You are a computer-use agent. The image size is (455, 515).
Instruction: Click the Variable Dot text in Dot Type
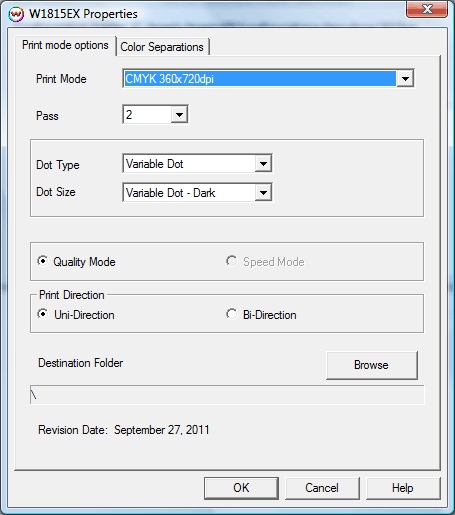point(155,164)
